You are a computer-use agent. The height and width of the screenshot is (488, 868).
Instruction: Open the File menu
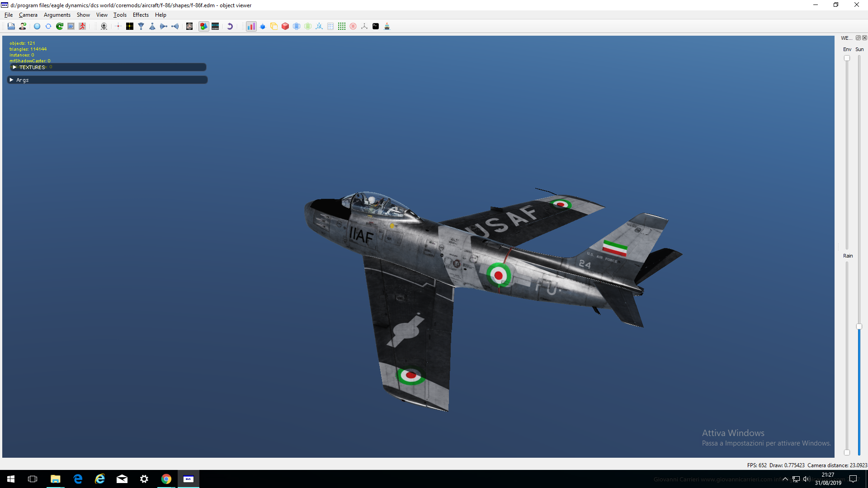pos(9,15)
